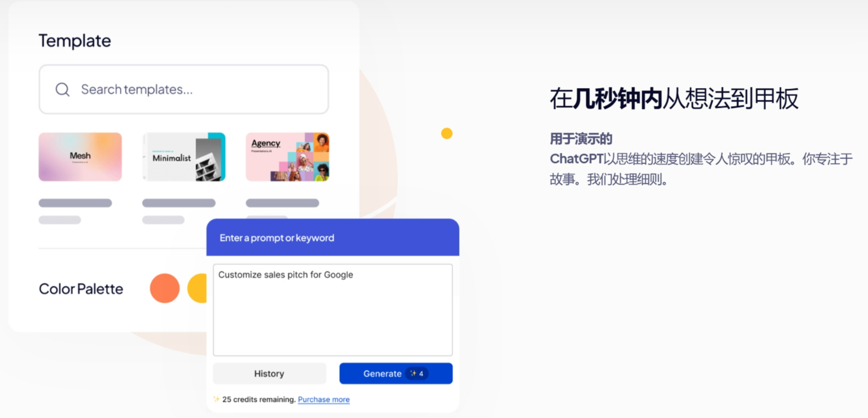Viewport: 868px width, 418px height.
Task: Choose the Agency template thumbnail
Action: (x=287, y=157)
